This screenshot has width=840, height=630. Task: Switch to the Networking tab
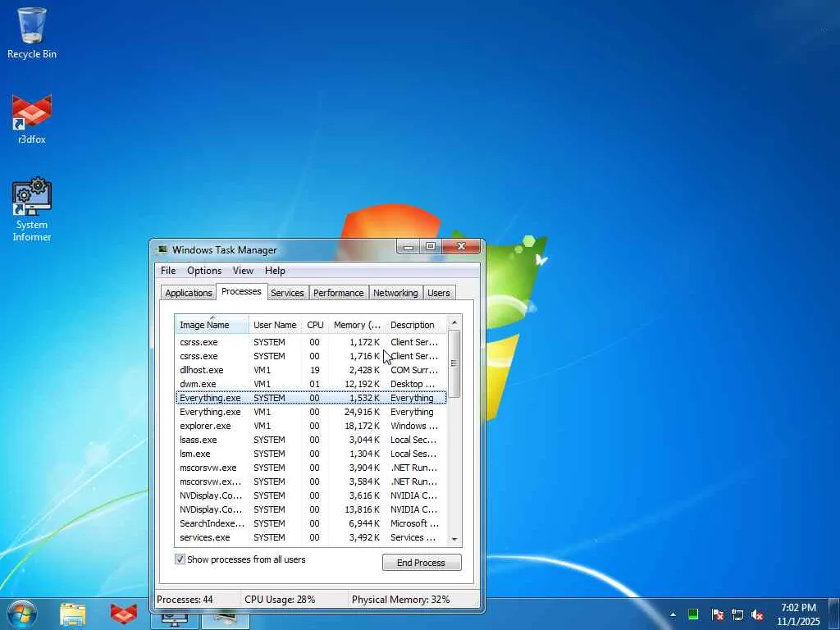point(395,293)
